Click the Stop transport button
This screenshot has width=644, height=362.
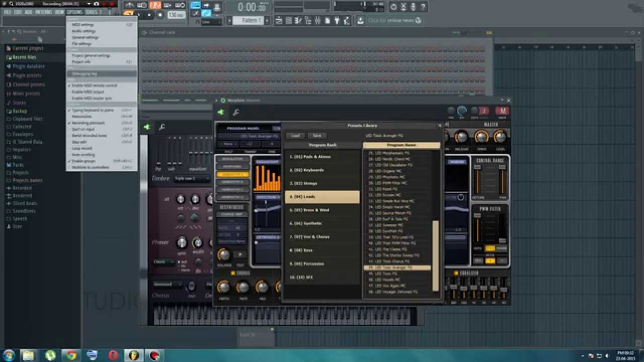[x=149, y=15]
